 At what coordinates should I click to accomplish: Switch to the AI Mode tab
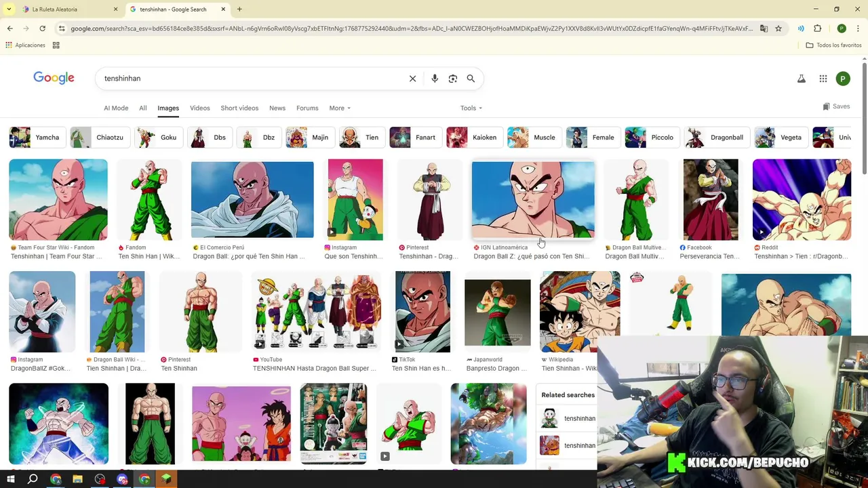coord(116,108)
